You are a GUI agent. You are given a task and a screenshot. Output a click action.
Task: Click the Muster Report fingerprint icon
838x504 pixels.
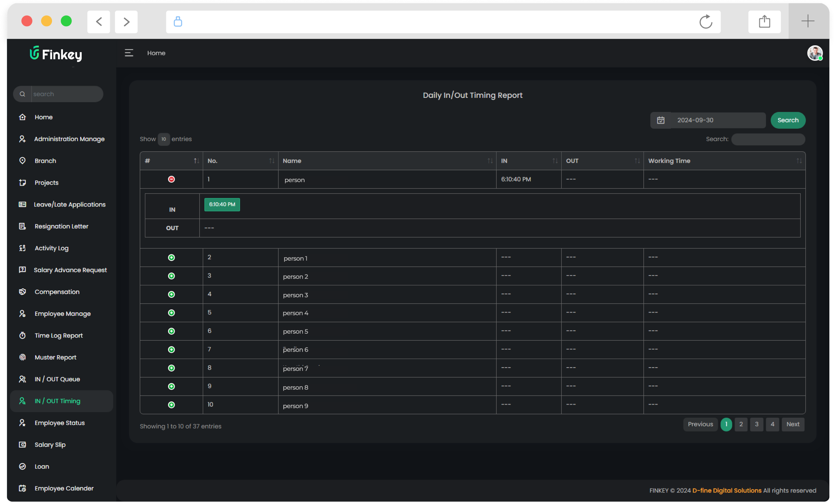tap(23, 357)
